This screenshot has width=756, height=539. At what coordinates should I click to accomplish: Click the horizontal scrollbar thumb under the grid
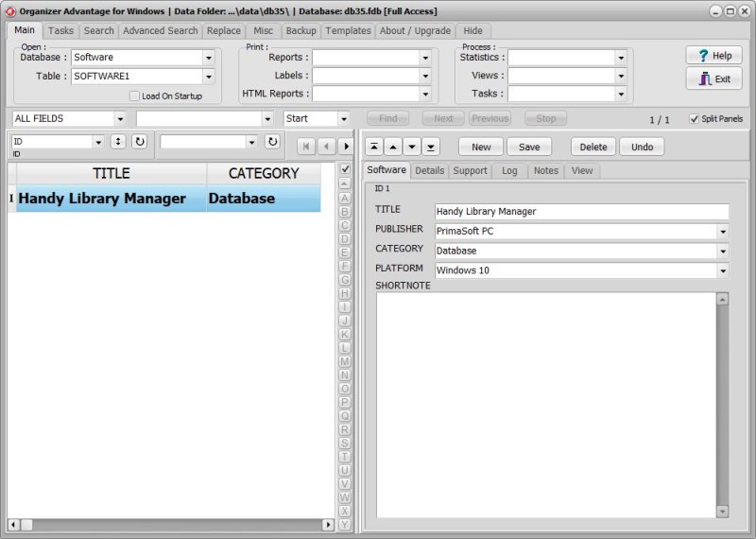(26, 525)
